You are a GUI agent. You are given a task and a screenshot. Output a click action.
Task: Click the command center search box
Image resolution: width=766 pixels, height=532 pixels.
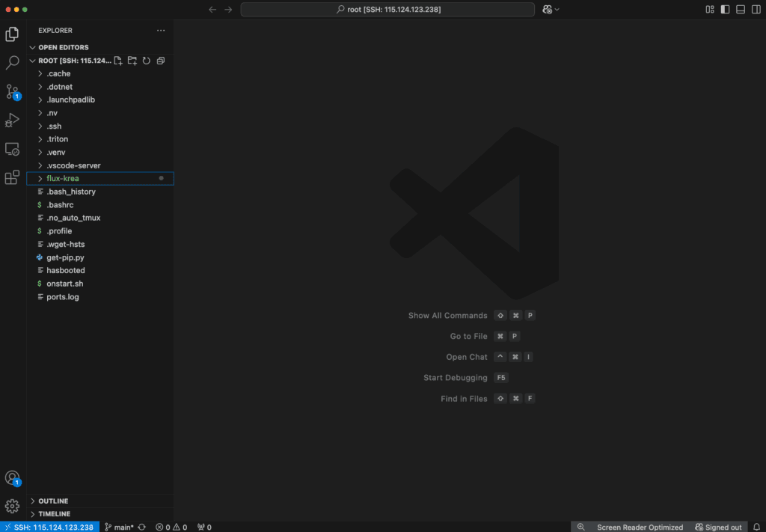tap(388, 9)
